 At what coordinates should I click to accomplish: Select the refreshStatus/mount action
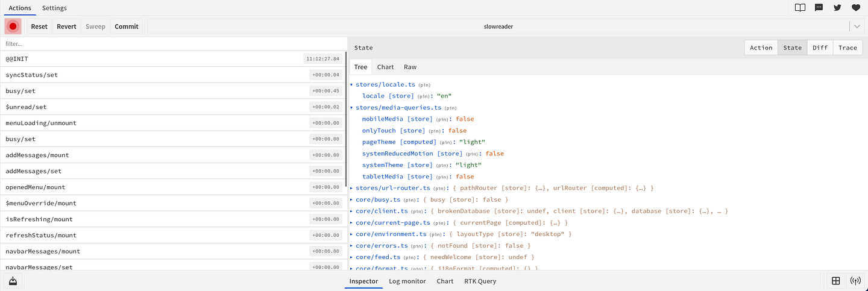pos(172,235)
